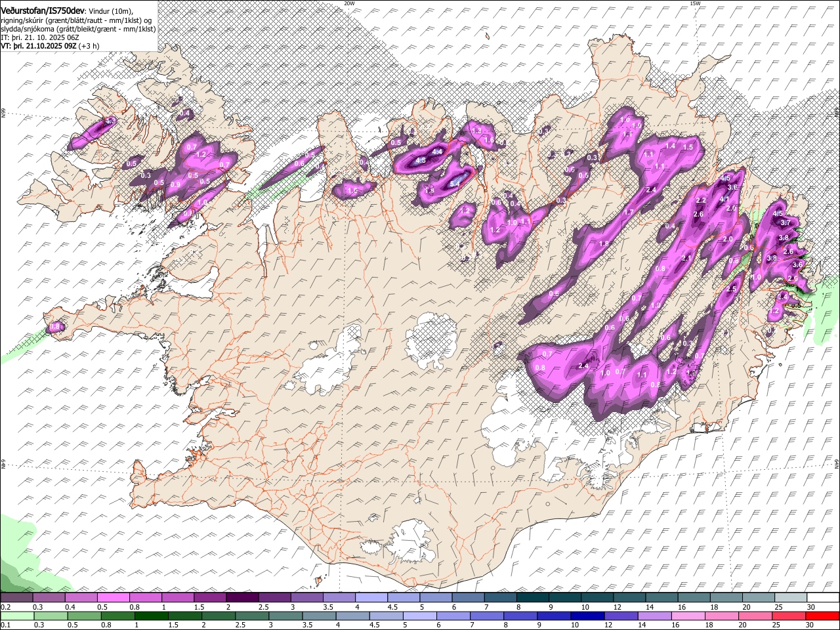Pick the grayish purple 0.2 swatch, upper legend
This screenshot has height=630, width=840.
(16, 598)
